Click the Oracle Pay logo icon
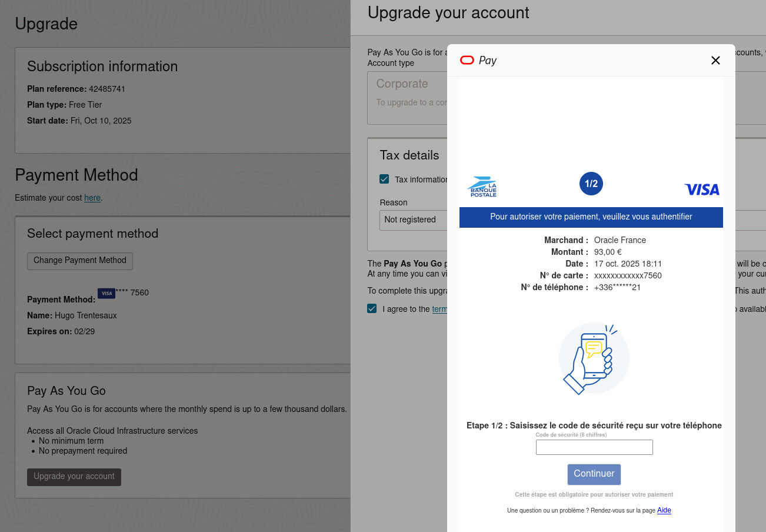Screen dimensions: 766x532 tap(467, 60)
